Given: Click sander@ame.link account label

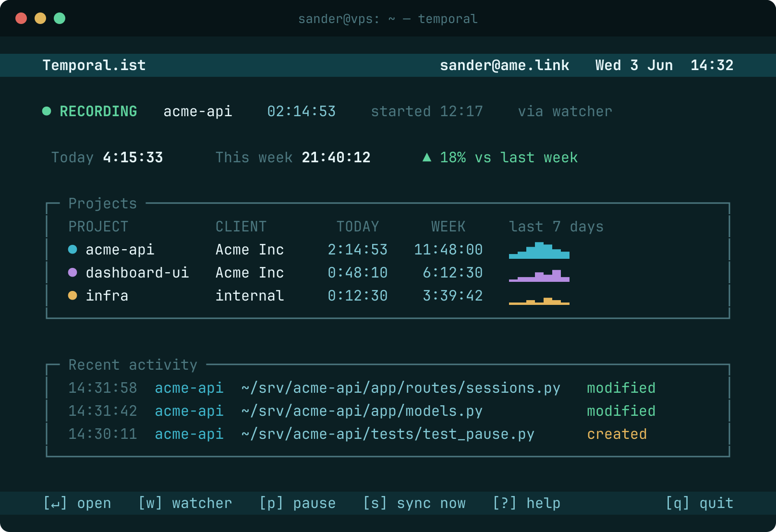Looking at the screenshot, I should 505,65.
